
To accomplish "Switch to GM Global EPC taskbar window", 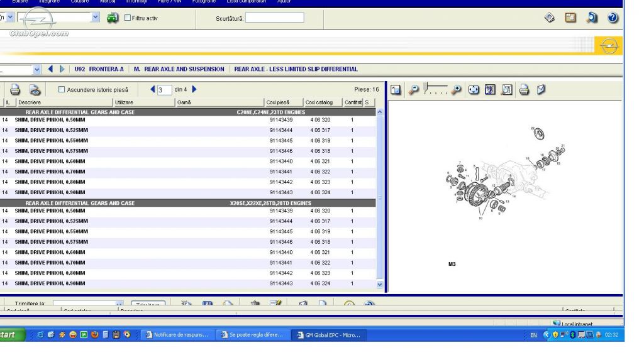I will coord(330,335).
